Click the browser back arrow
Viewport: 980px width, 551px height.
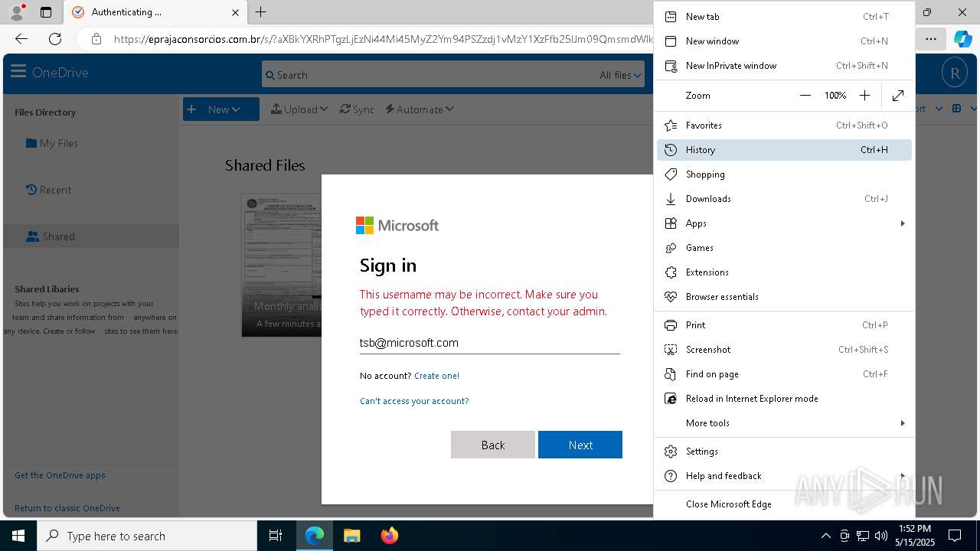(x=21, y=38)
